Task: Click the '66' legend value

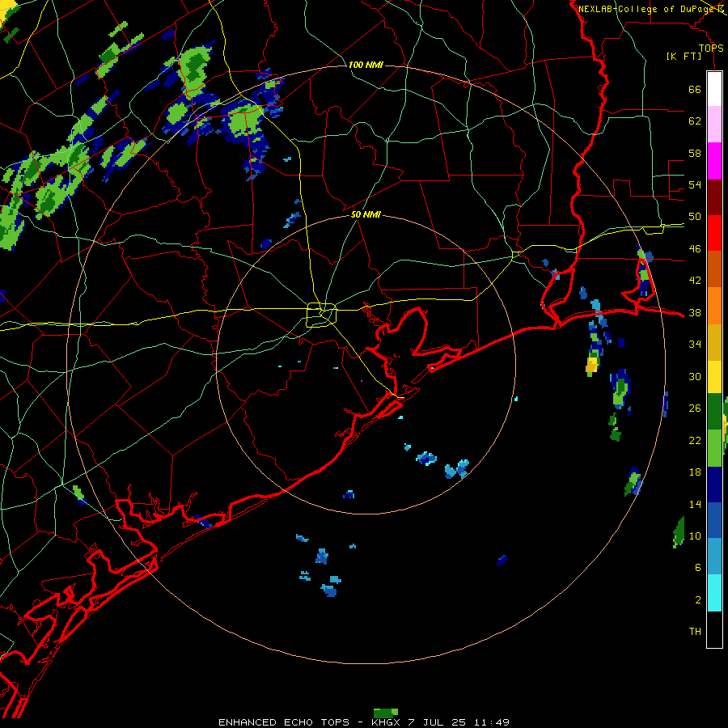Action: coord(695,90)
